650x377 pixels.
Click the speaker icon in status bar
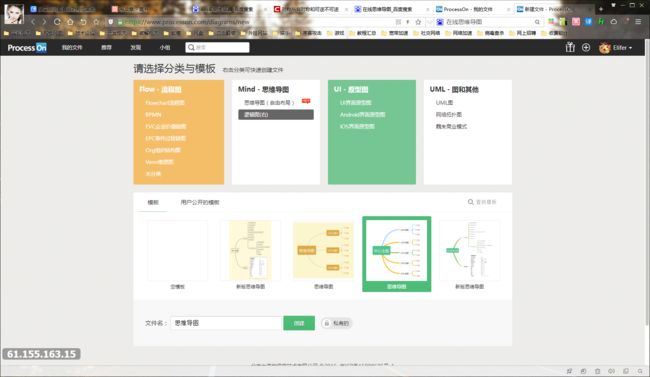(x=611, y=371)
